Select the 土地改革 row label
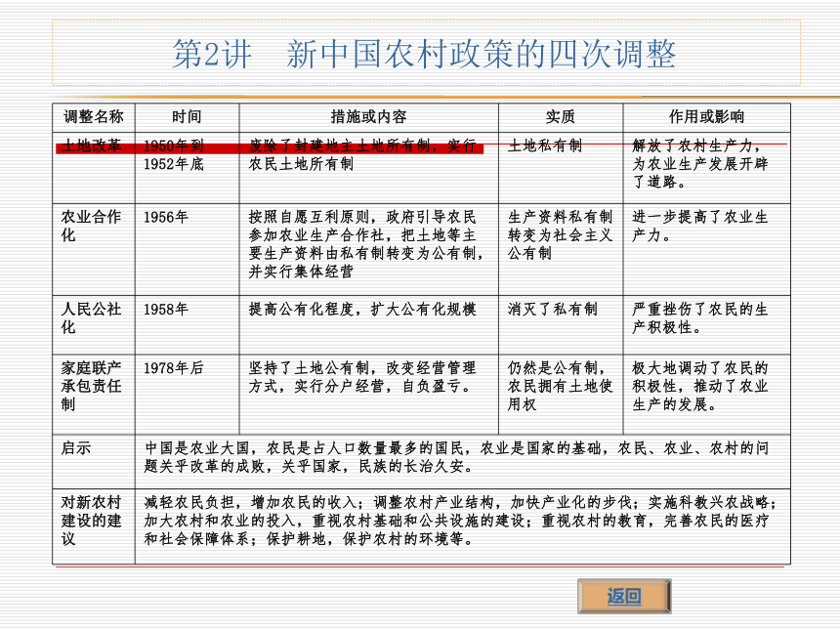 94,168
